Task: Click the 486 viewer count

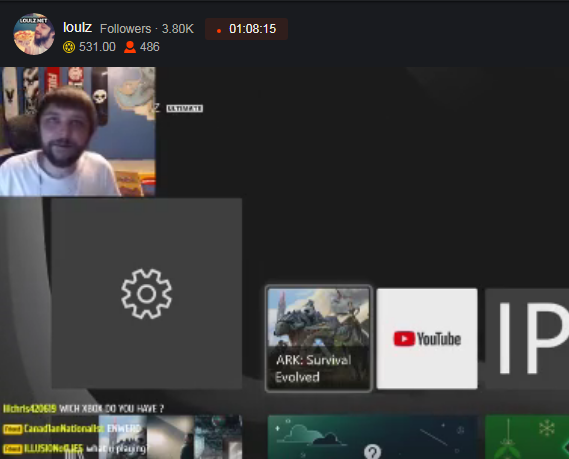Action: point(150,47)
